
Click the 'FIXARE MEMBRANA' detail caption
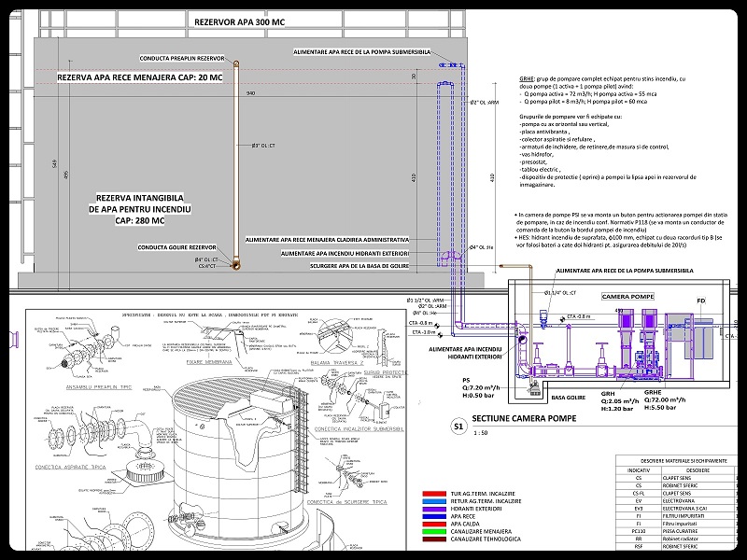(209, 362)
